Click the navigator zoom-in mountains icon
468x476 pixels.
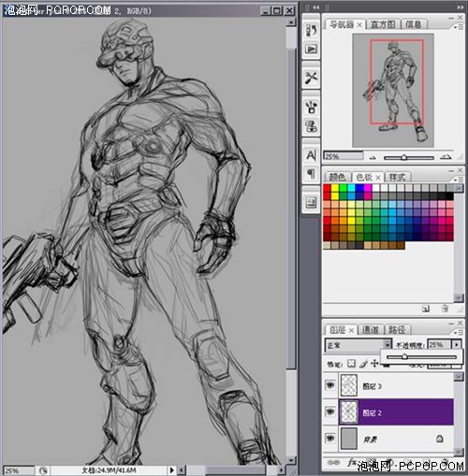pyautogui.click(x=446, y=157)
